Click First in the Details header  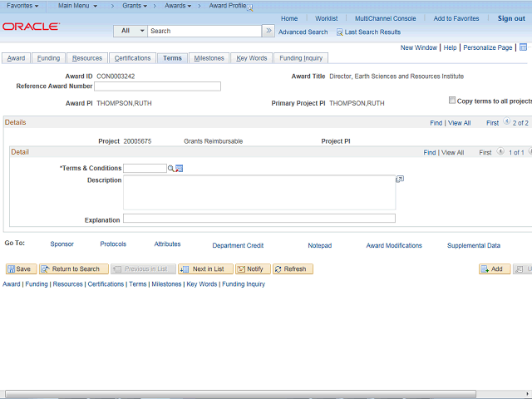tap(492, 123)
